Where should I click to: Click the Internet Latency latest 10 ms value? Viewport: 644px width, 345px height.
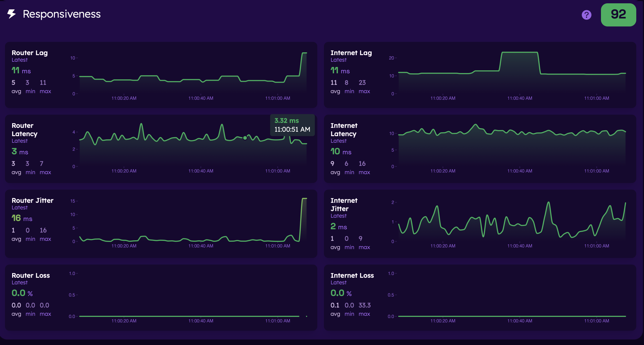point(341,152)
